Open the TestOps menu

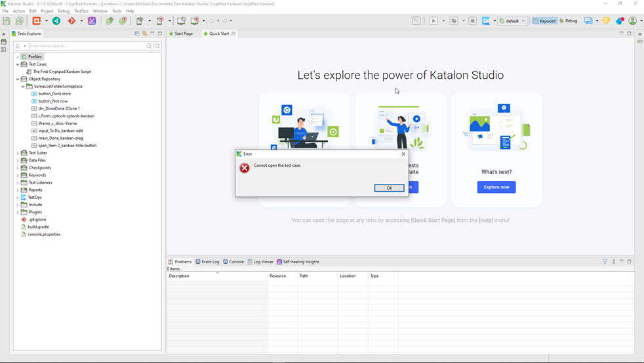coord(81,11)
